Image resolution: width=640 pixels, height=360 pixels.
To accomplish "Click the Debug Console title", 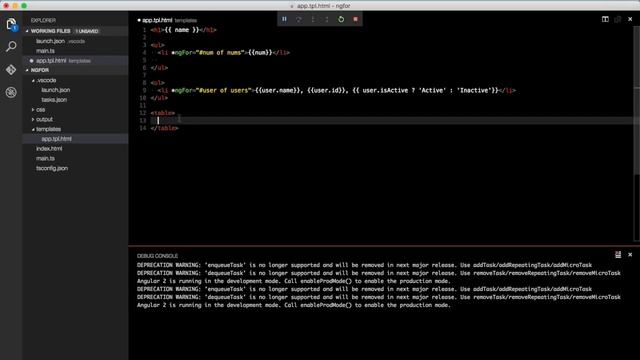I will point(157,256).
